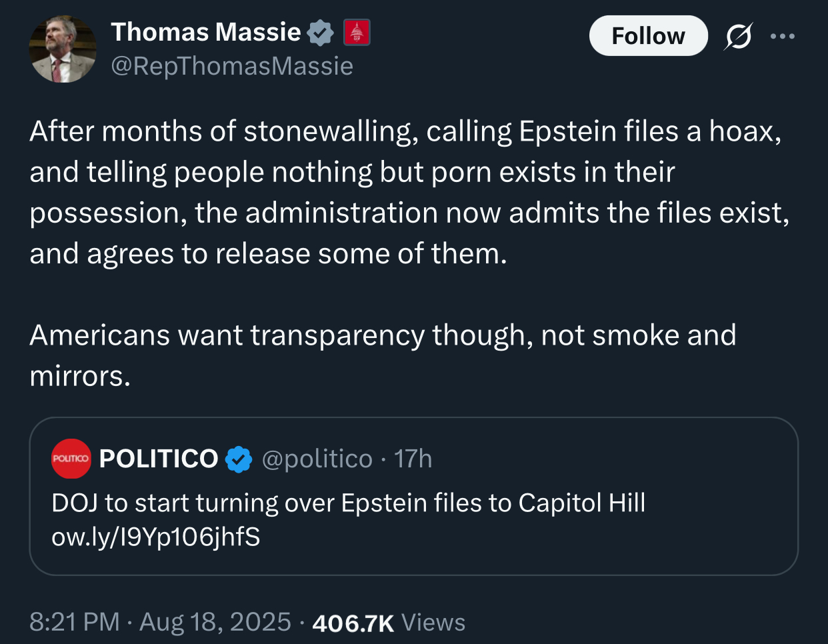This screenshot has height=644, width=828.
Task: Click Thomas Massie's profile avatar photo
Action: coord(62,50)
